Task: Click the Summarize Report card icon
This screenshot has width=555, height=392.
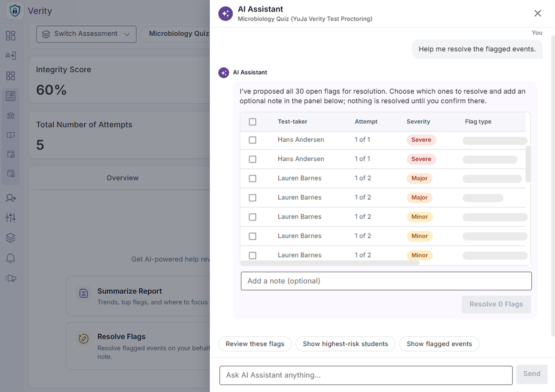Action: point(84,293)
